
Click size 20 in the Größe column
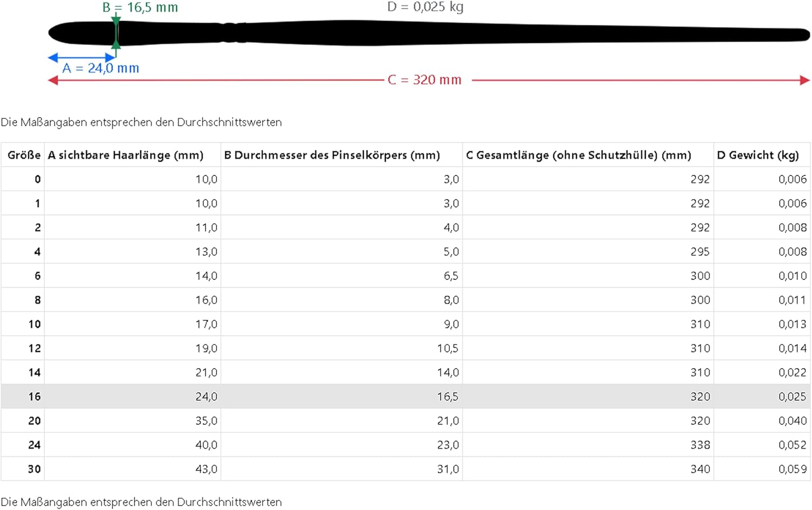(34, 421)
